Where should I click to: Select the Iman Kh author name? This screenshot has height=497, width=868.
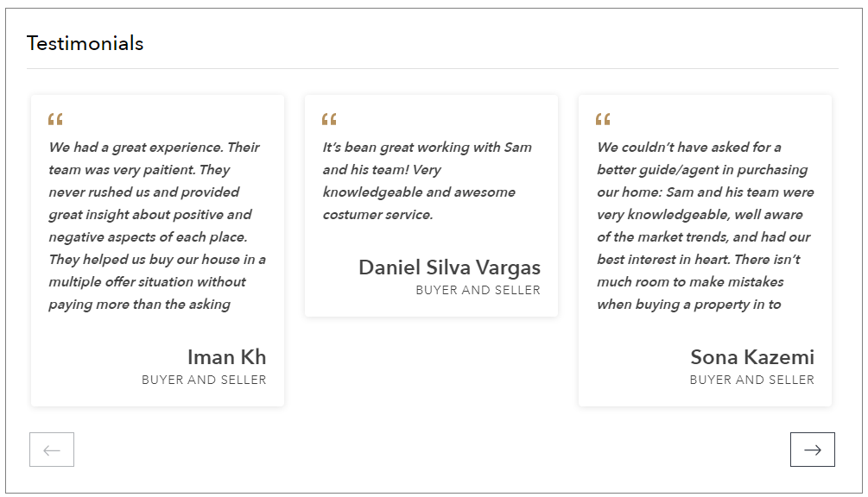pyautogui.click(x=226, y=357)
